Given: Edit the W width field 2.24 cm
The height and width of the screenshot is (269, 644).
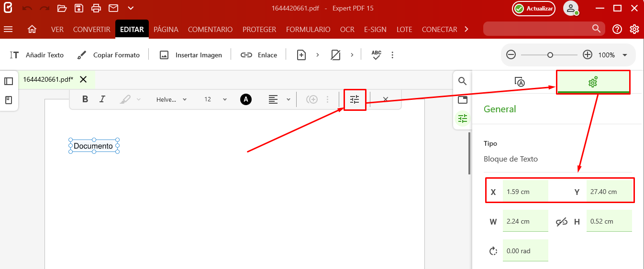Looking at the screenshot, I should pyautogui.click(x=525, y=221).
